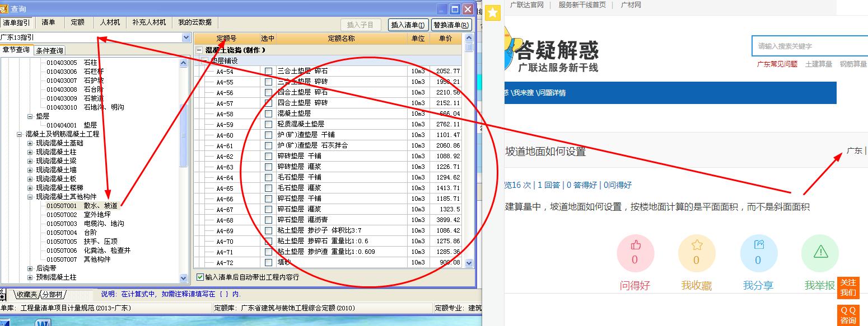
Task: Click the 单价 column header
Action: 445,39
